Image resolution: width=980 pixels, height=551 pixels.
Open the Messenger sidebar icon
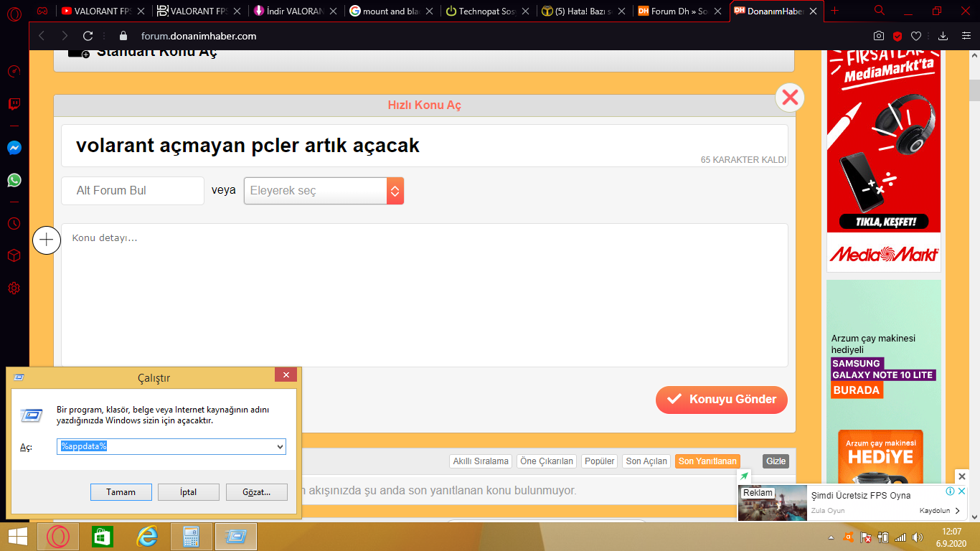(14, 148)
